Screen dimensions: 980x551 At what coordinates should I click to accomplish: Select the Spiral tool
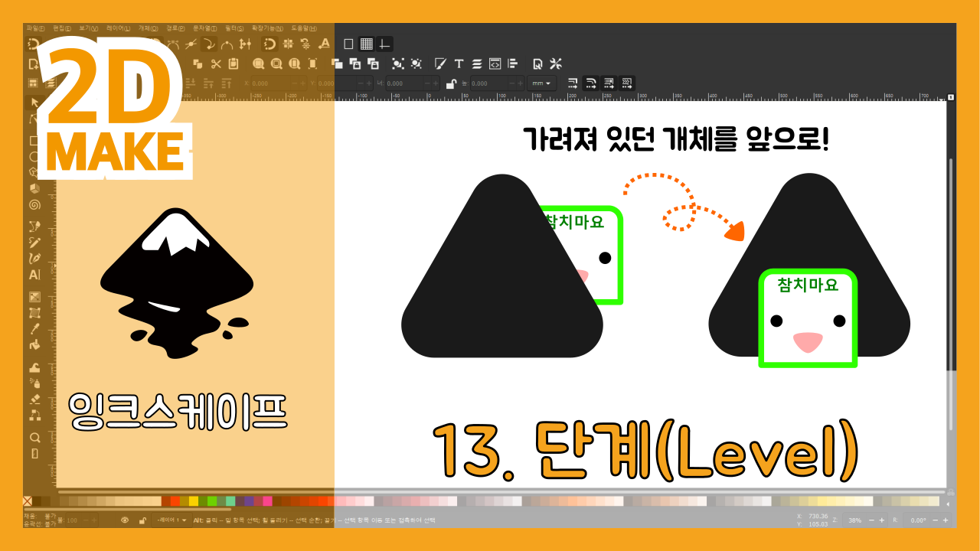point(34,204)
